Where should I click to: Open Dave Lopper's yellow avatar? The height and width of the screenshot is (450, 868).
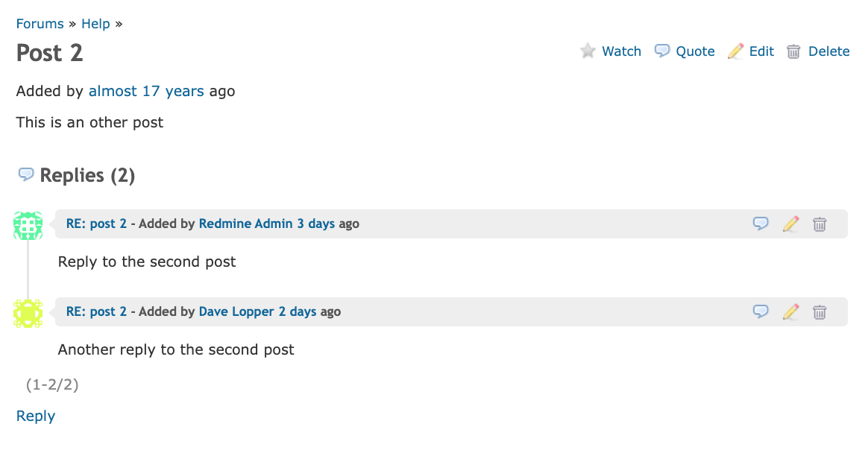28,314
